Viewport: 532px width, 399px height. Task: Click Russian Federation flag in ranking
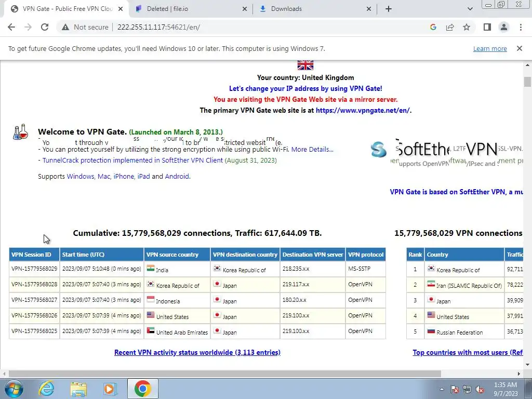pyautogui.click(x=431, y=330)
